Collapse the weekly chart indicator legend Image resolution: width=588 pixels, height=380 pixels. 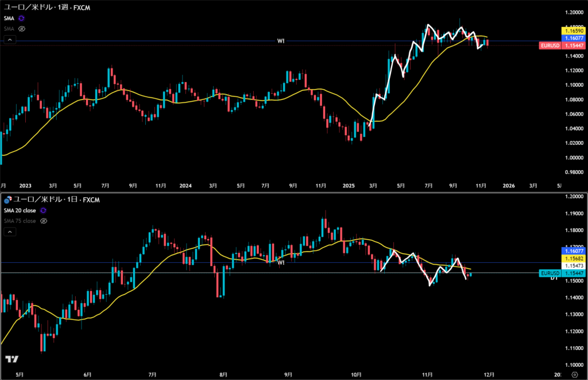pyautogui.click(x=9, y=40)
